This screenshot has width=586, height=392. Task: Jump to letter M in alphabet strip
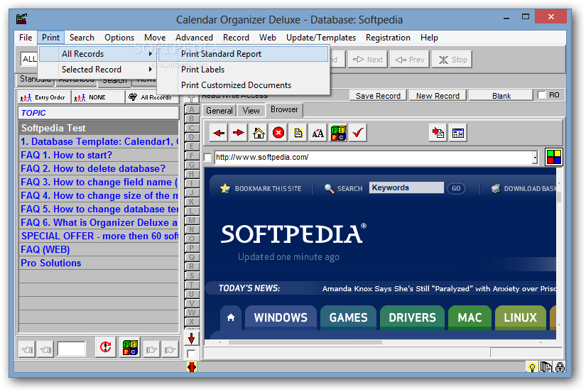point(192,220)
